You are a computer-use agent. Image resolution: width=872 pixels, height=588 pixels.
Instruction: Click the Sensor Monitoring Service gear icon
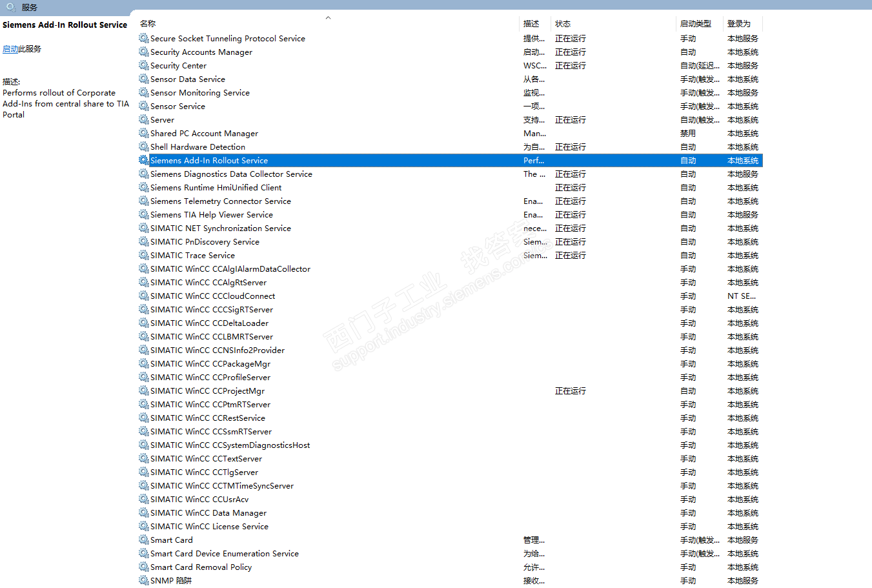pos(143,93)
